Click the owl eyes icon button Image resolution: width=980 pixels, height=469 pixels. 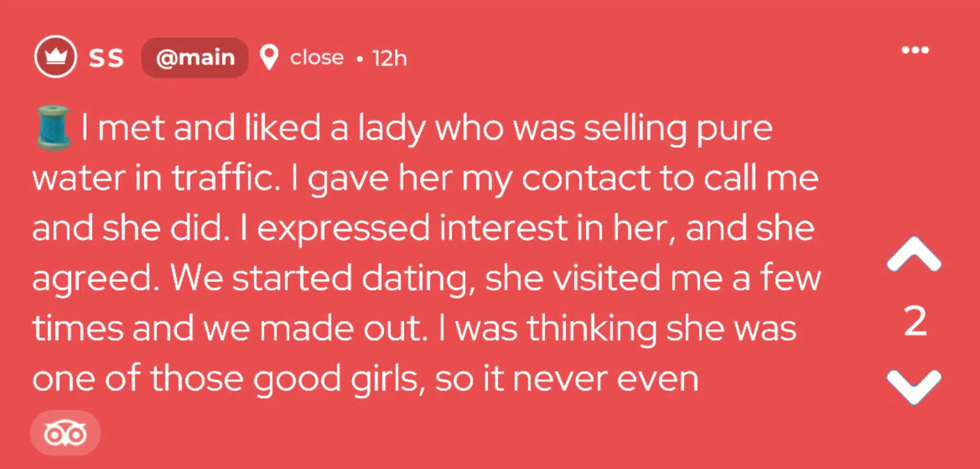[x=65, y=434]
